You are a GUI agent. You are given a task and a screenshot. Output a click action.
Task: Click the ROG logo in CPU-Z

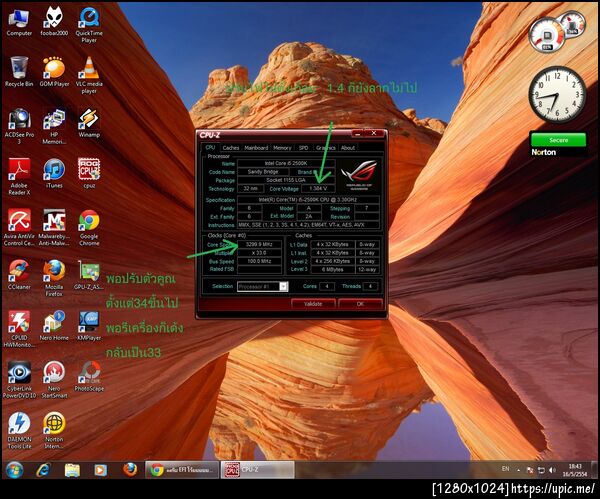click(359, 174)
